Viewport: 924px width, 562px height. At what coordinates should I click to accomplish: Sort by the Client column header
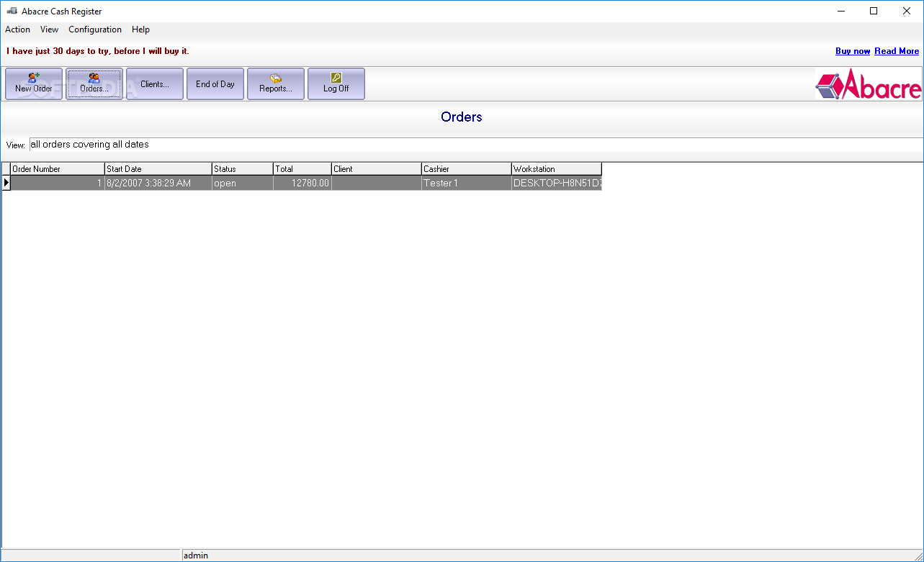click(377, 169)
